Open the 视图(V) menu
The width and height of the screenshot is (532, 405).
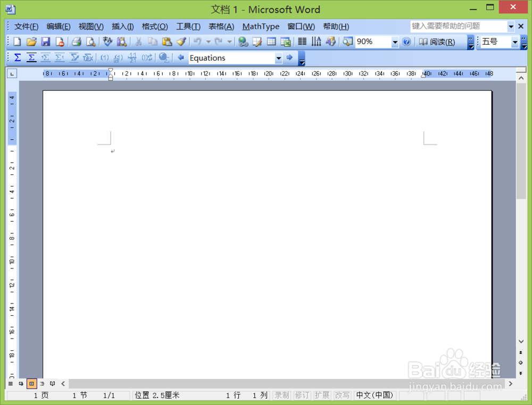click(x=91, y=27)
